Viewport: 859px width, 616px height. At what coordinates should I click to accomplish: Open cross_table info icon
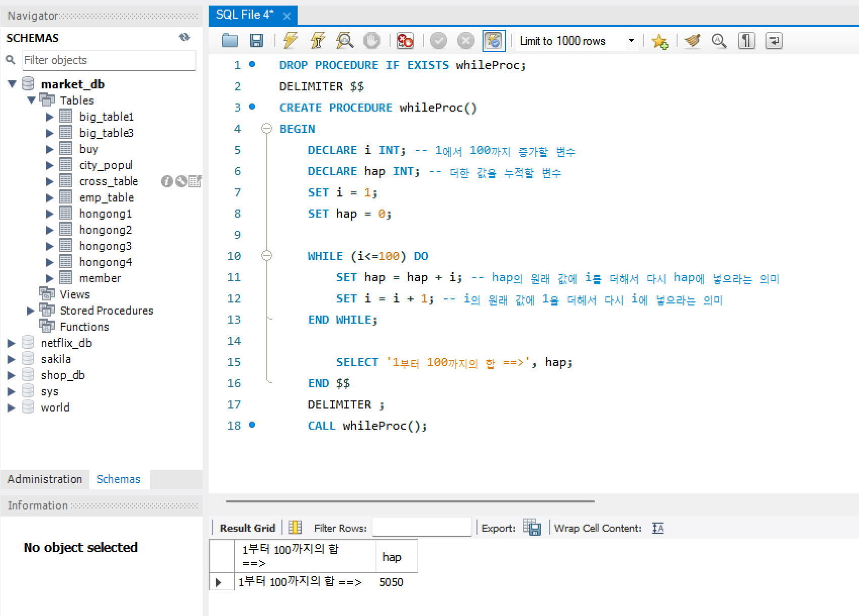pos(167,181)
